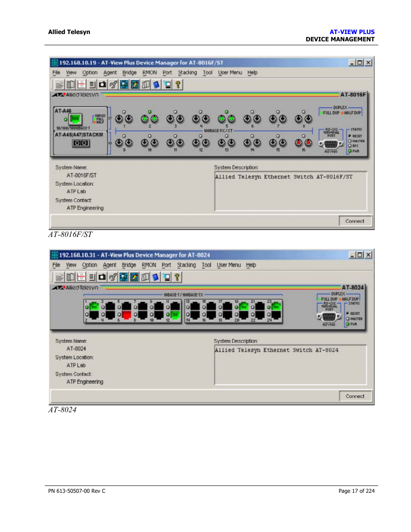Click System Description box in AT-8016F/ST window
Screen dimensions: 411x532
(291, 191)
